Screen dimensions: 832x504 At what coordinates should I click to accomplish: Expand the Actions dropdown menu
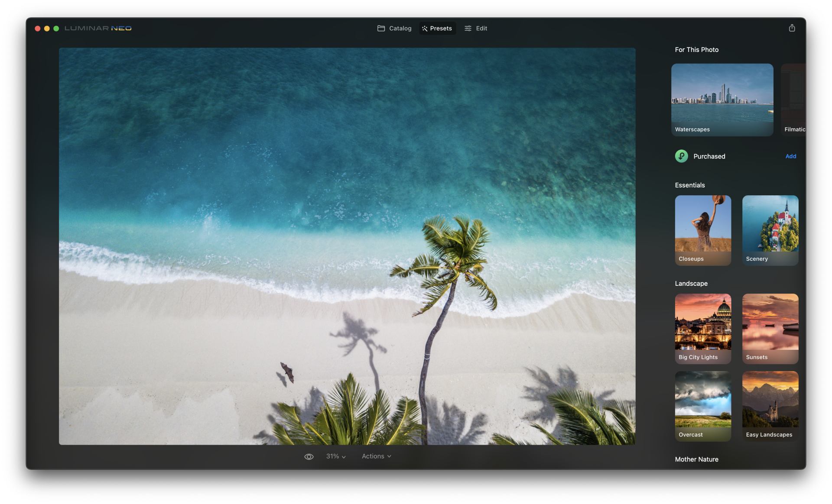(x=376, y=456)
